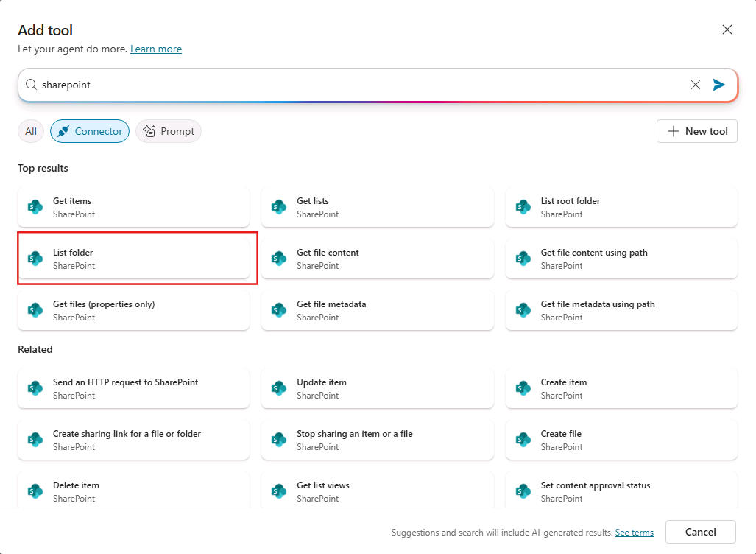This screenshot has width=756, height=554.
Task: Click the SharePoint icon beside Get lists
Action: pyautogui.click(x=279, y=207)
